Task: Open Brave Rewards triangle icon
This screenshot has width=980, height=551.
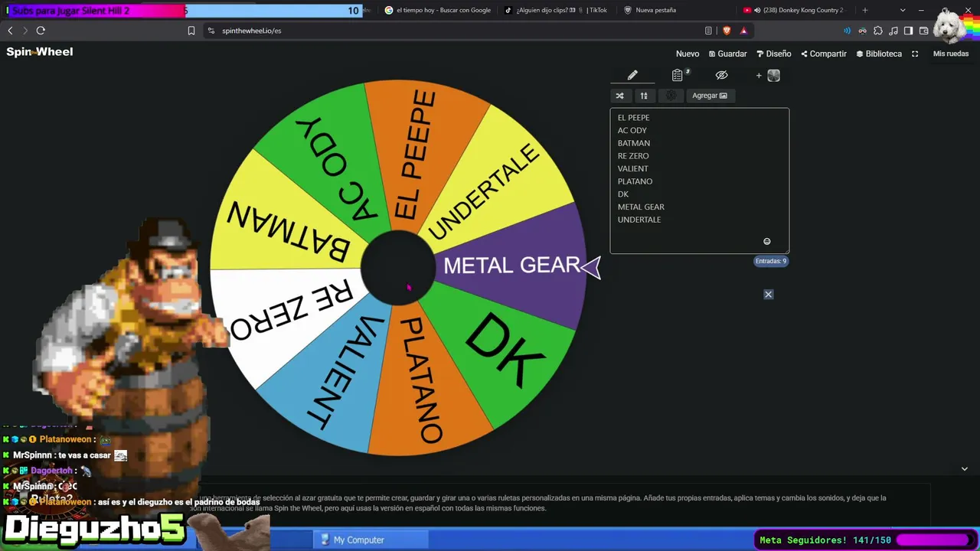Action: point(743,31)
